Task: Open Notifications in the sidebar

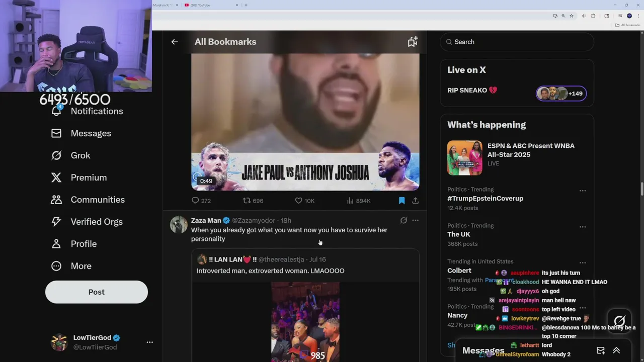Action: pos(87,111)
